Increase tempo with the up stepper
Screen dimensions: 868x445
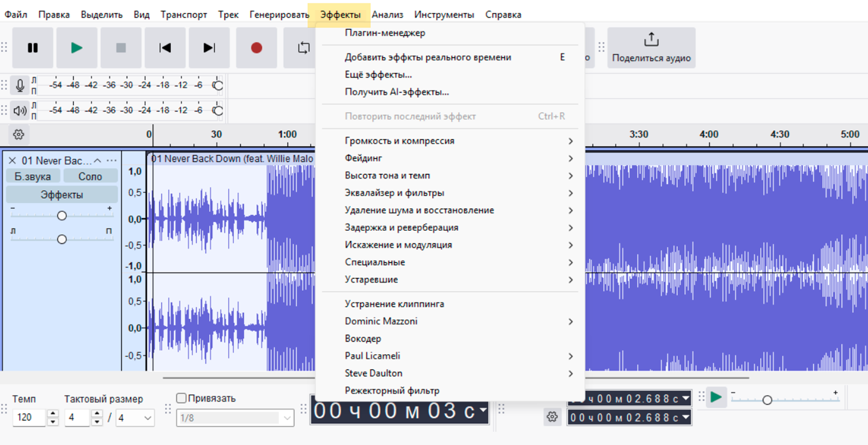(53, 414)
